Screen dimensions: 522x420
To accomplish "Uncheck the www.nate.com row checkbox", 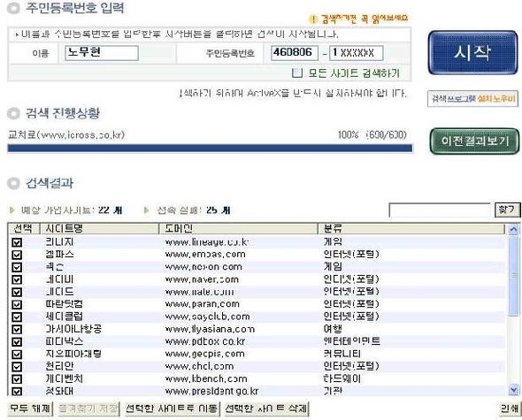I will pyautogui.click(x=17, y=292).
